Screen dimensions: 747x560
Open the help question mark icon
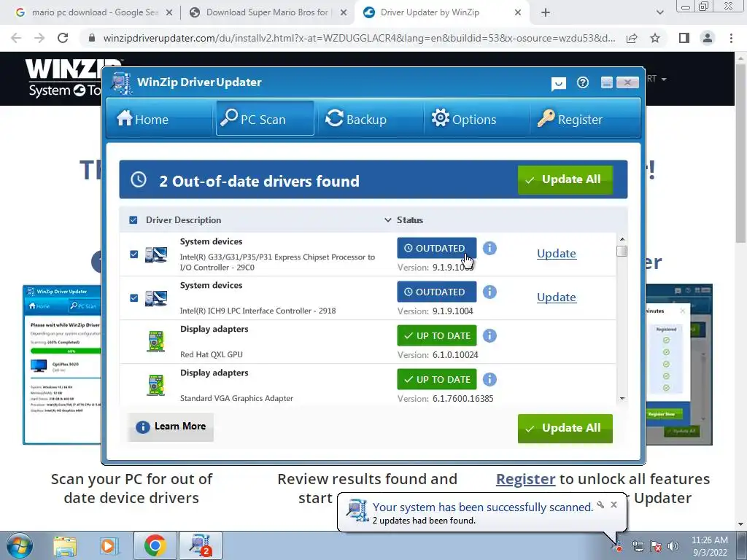[583, 83]
